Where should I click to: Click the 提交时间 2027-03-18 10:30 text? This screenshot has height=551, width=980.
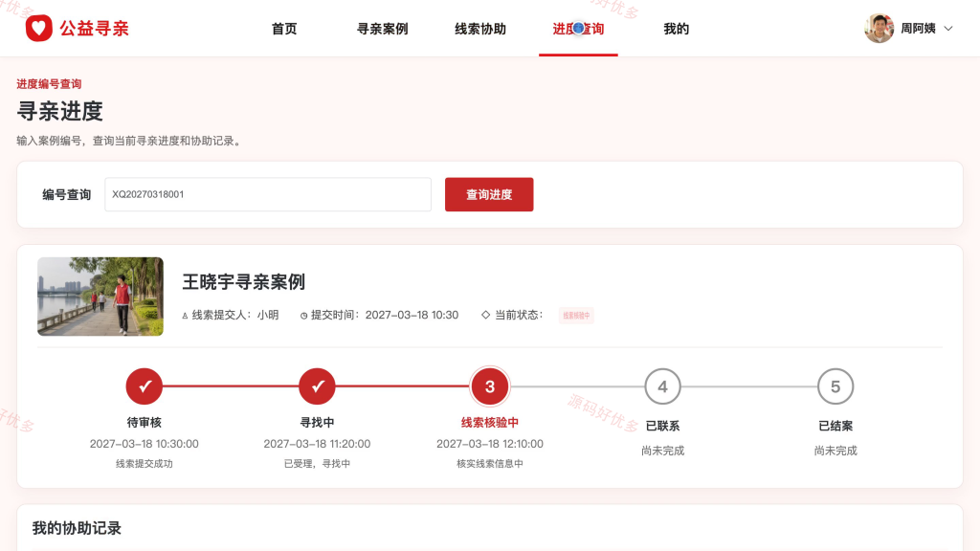[x=385, y=315]
